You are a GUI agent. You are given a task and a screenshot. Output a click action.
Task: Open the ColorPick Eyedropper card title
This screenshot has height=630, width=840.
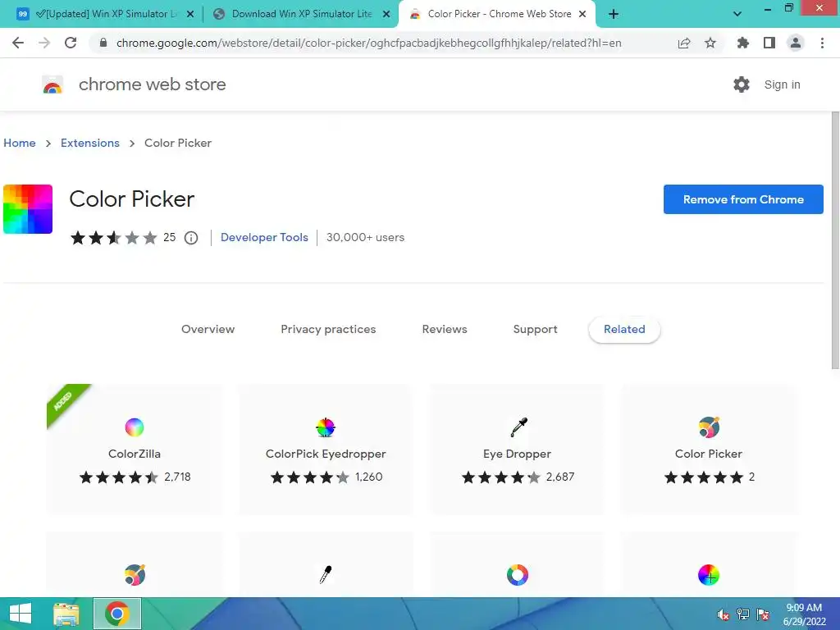326,454
